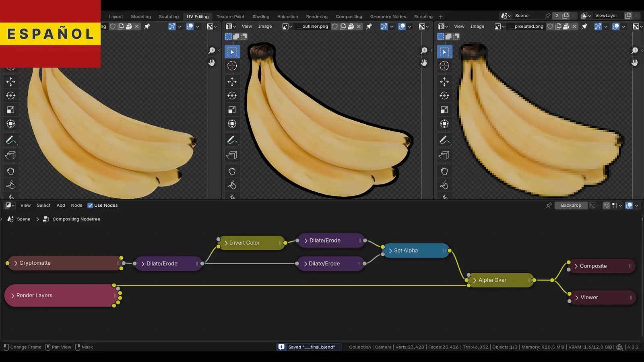Click the add workspace plus button
644x362 pixels.
[441, 16]
